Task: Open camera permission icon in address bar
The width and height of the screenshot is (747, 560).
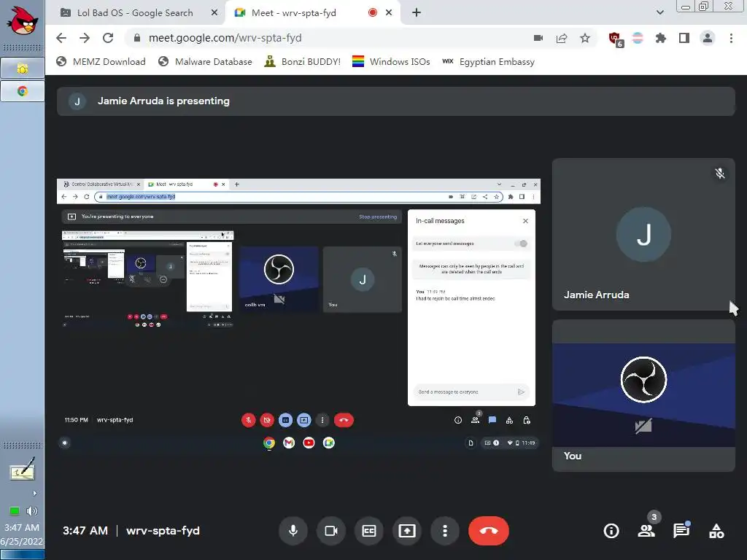Action: tap(538, 38)
